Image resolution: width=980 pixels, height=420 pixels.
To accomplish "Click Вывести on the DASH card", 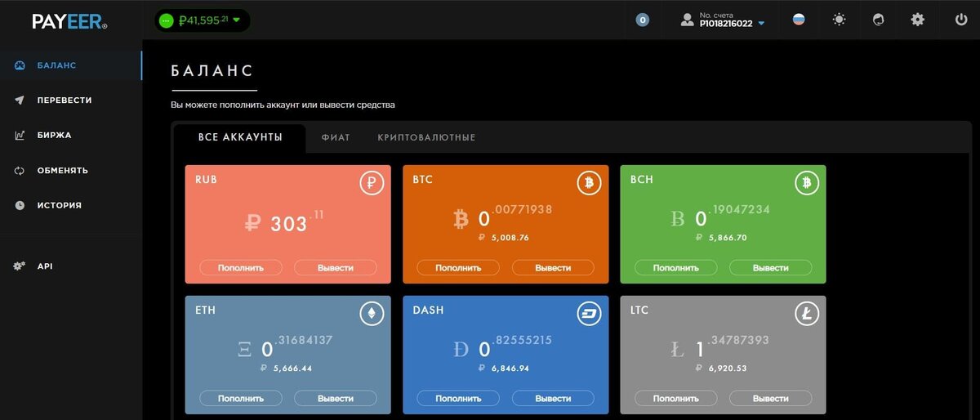I will [553, 399].
